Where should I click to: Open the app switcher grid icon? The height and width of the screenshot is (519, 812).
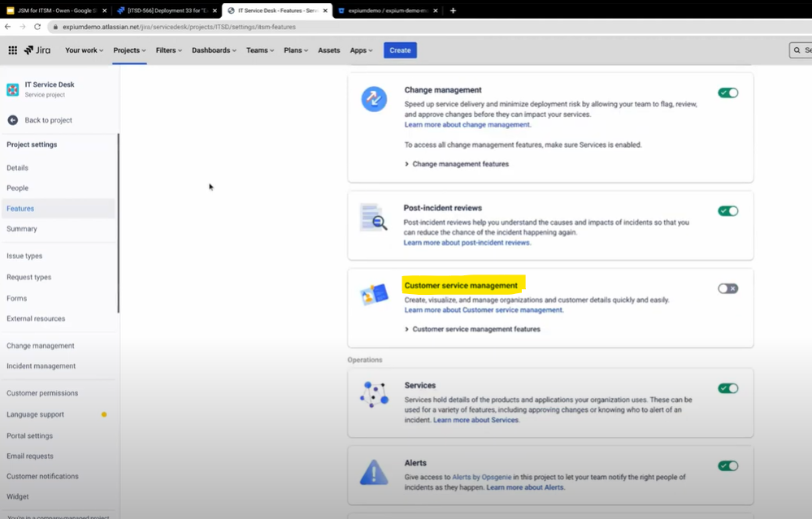12,50
